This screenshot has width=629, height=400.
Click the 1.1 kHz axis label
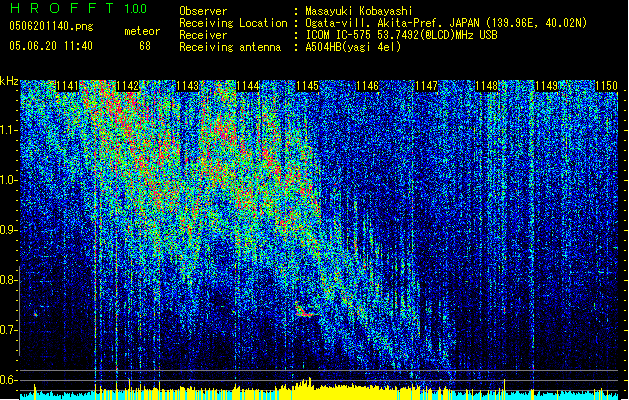coord(8,130)
